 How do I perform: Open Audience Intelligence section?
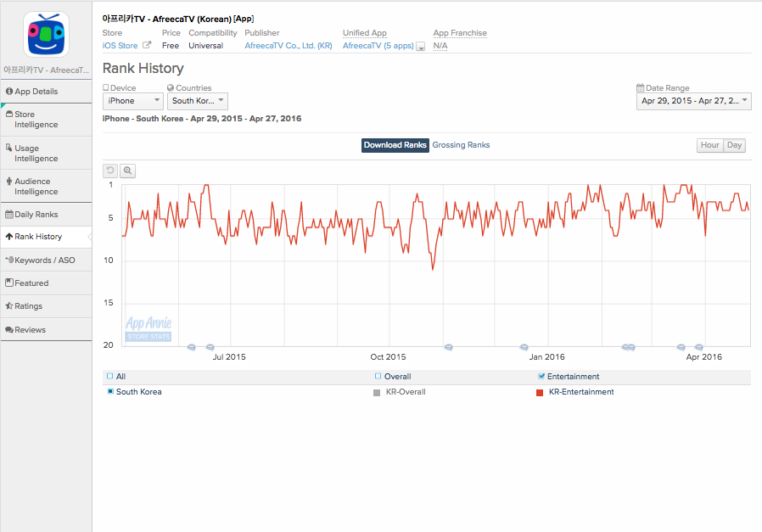pos(46,187)
